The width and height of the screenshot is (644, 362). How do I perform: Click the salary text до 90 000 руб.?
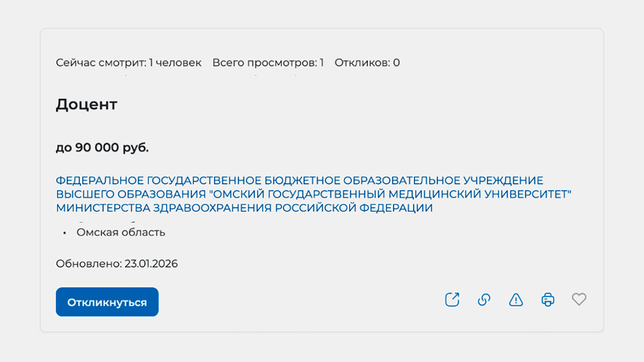click(x=102, y=148)
